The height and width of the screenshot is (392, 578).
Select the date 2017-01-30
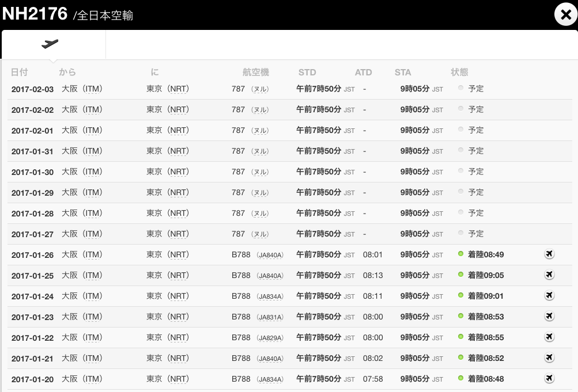[32, 172]
